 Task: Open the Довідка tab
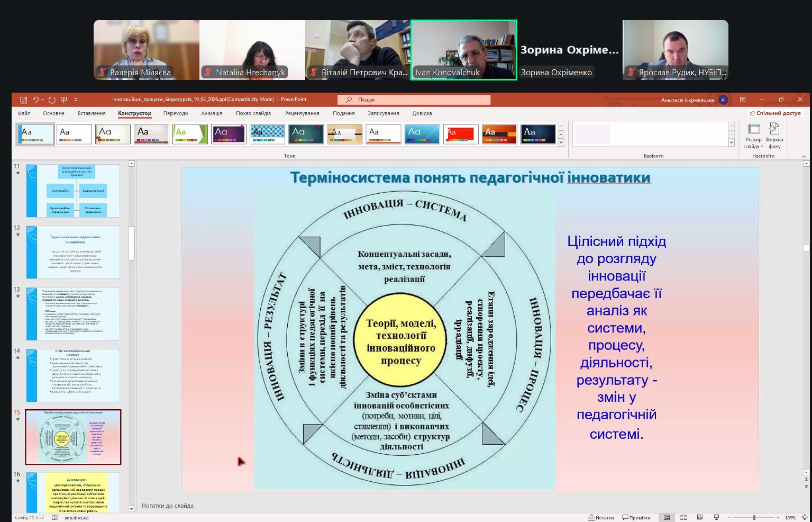422,113
